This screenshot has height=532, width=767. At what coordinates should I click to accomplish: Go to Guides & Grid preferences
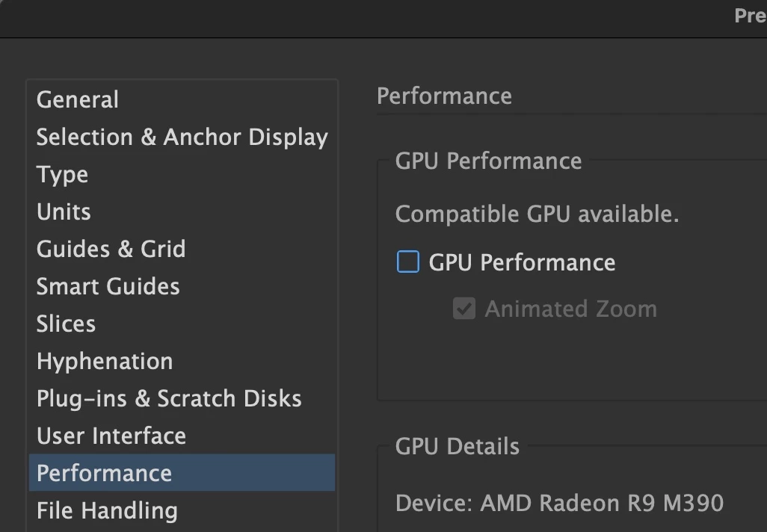pos(111,249)
